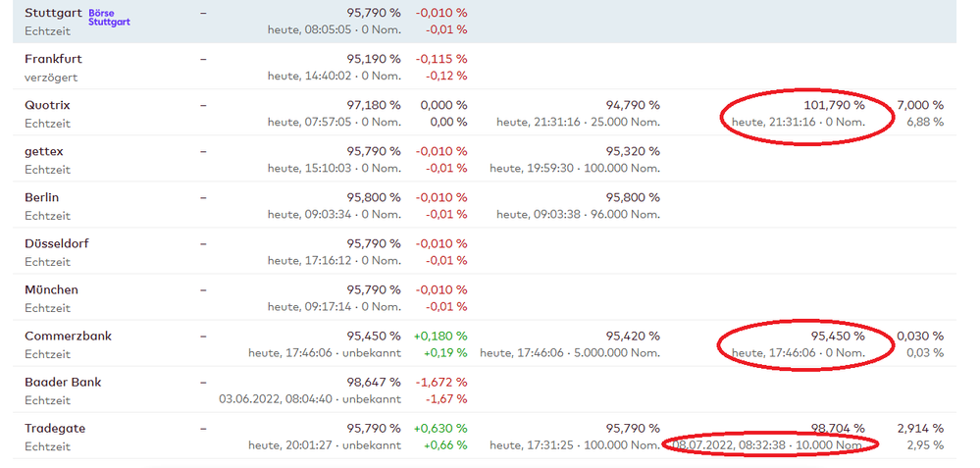
Task: Select Tradegate change value +0,630 %
Action: pyautogui.click(x=440, y=428)
